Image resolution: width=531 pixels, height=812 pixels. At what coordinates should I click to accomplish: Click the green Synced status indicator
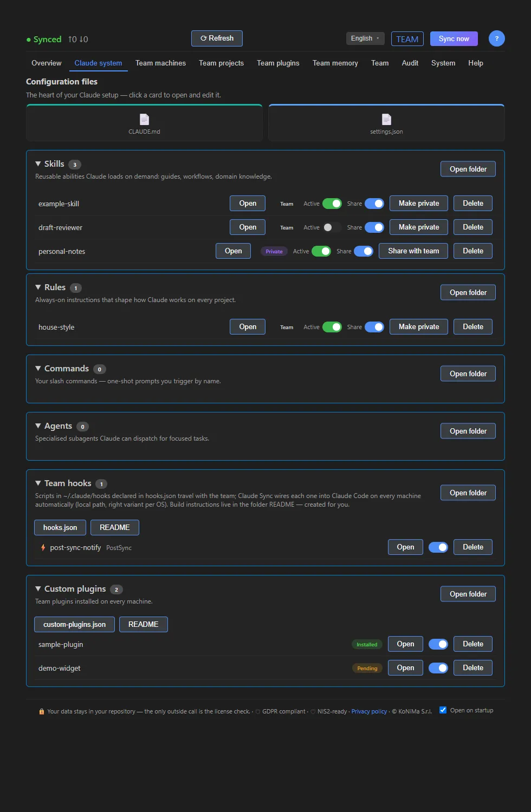click(44, 39)
